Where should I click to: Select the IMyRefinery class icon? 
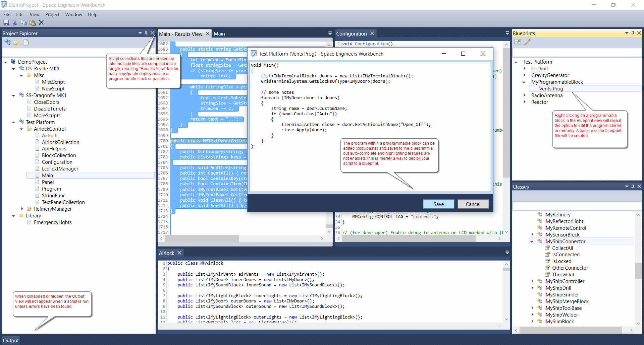click(x=540, y=215)
